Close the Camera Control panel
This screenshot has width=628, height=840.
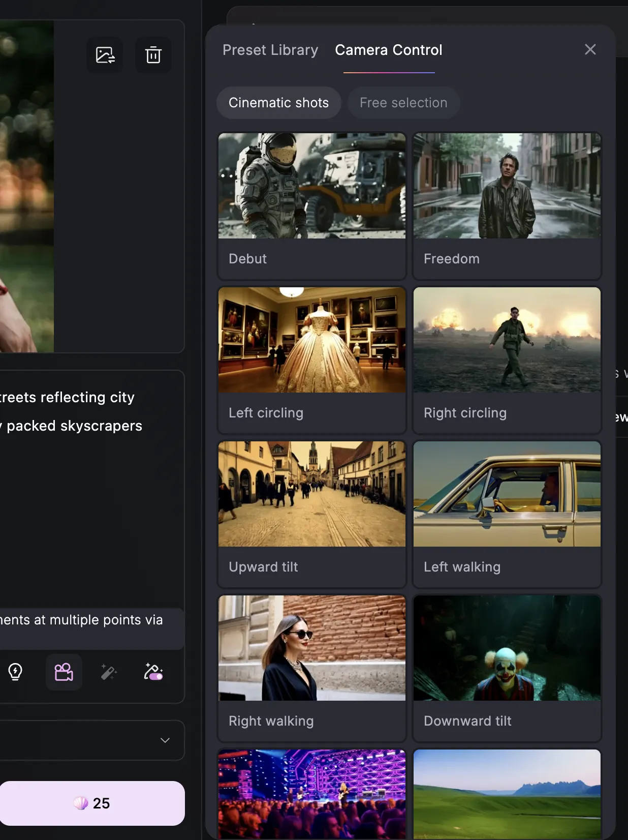coord(590,49)
